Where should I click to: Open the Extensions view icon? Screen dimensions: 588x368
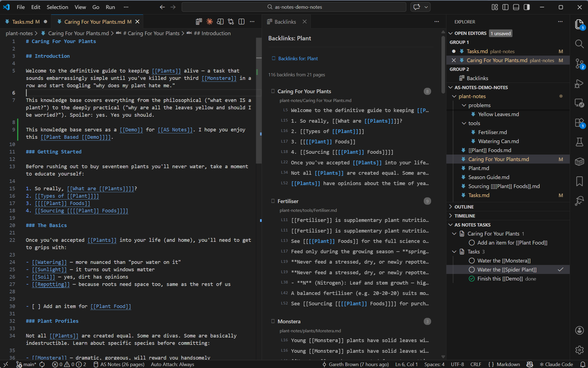point(579,123)
